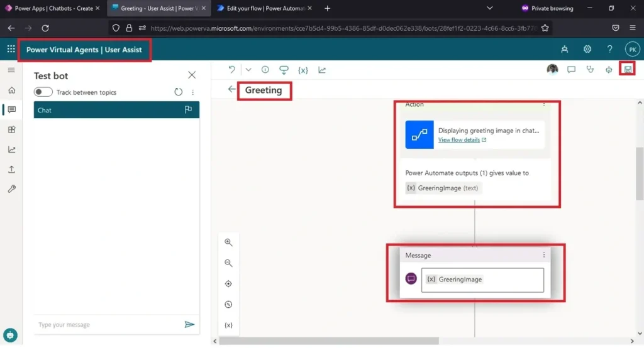Open the Settings gear in header

tap(587, 49)
